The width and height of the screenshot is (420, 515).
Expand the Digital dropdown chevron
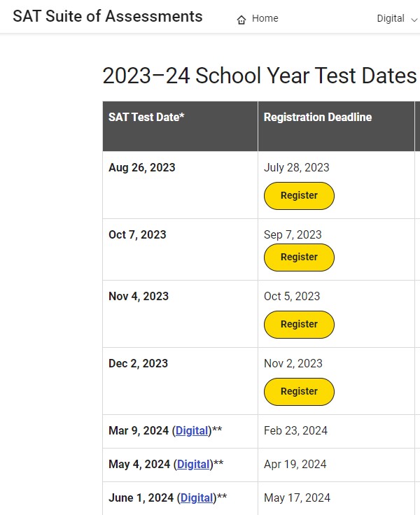pyautogui.click(x=414, y=20)
